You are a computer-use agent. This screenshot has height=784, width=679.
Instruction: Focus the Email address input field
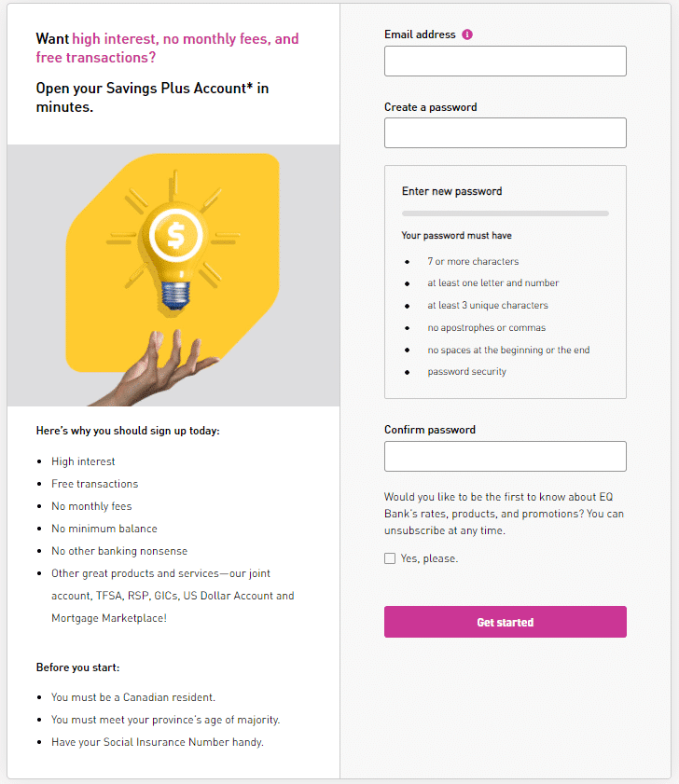(x=505, y=61)
